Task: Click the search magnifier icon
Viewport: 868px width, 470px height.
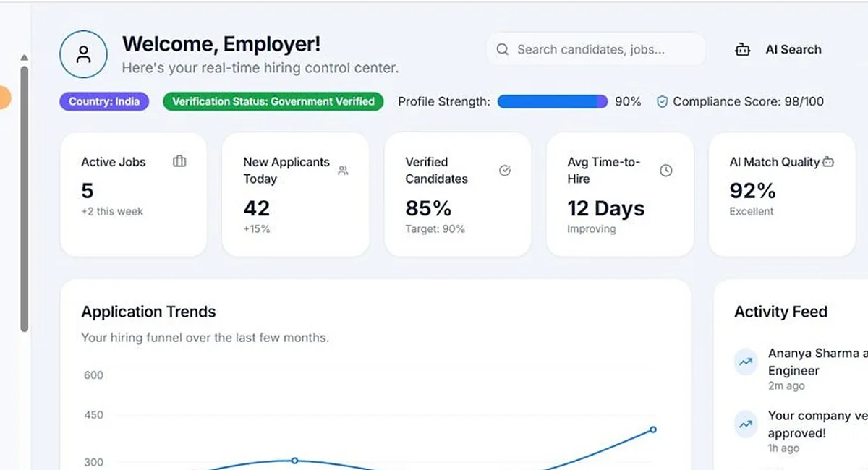Action: point(502,50)
